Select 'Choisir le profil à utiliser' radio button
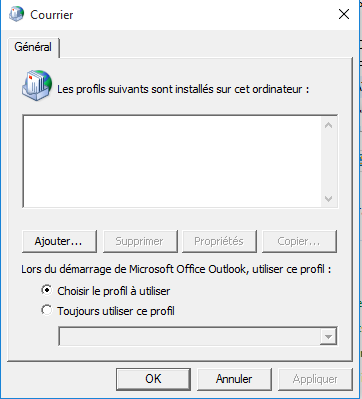 pyautogui.click(x=47, y=290)
